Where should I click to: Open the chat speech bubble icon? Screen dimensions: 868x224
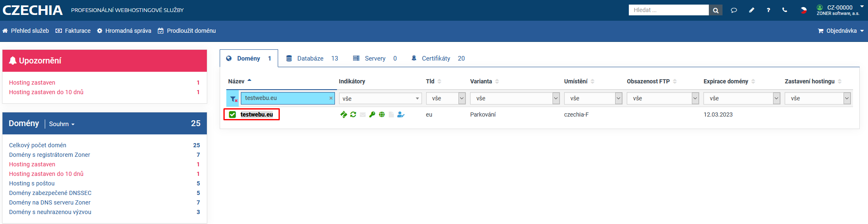734,10
